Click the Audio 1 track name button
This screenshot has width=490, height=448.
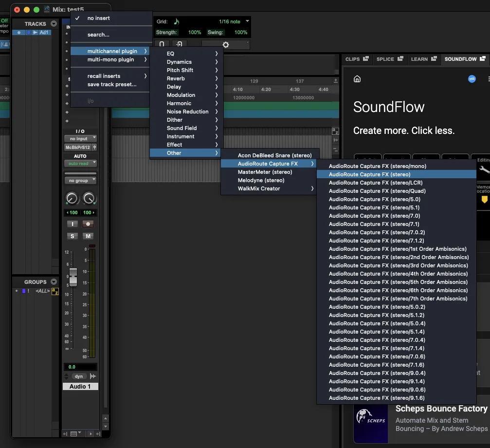[80, 387]
